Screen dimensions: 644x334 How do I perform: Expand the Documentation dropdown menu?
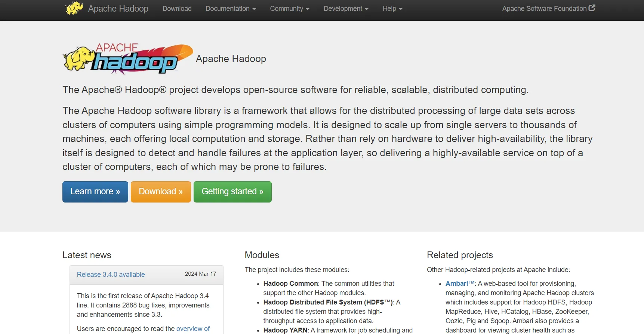pyautogui.click(x=231, y=9)
